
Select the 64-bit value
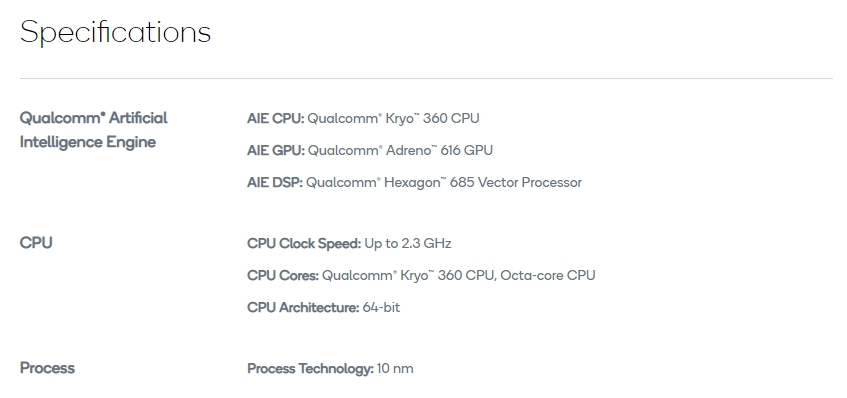click(x=381, y=307)
